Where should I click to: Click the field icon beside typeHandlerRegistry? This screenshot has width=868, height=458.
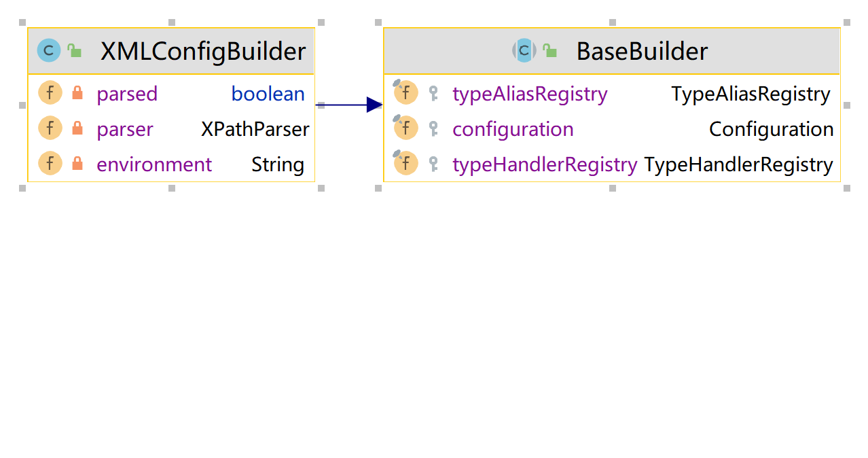point(406,164)
